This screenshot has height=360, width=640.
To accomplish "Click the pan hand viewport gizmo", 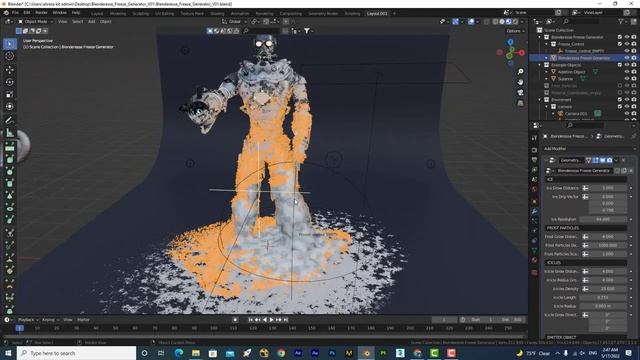I will coord(520,82).
